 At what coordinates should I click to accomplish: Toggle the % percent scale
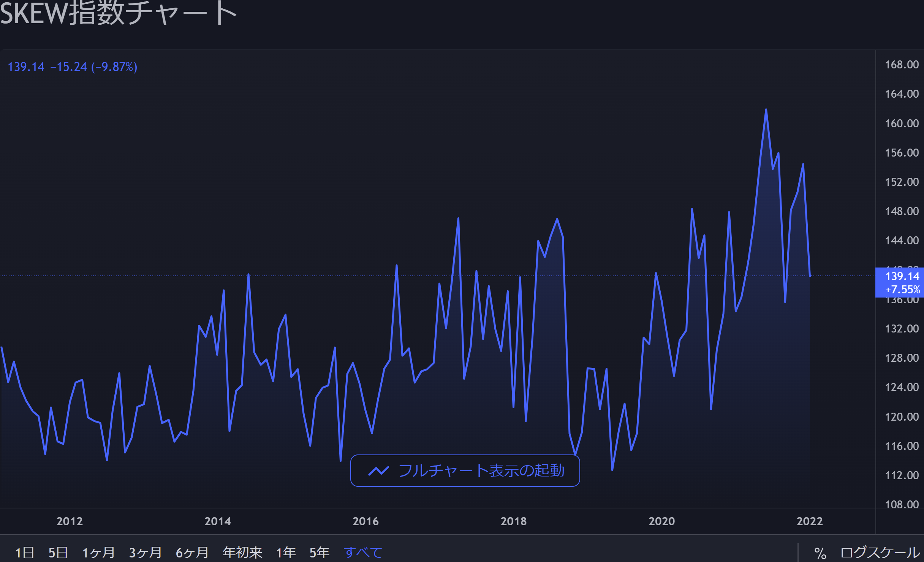pyautogui.click(x=820, y=553)
